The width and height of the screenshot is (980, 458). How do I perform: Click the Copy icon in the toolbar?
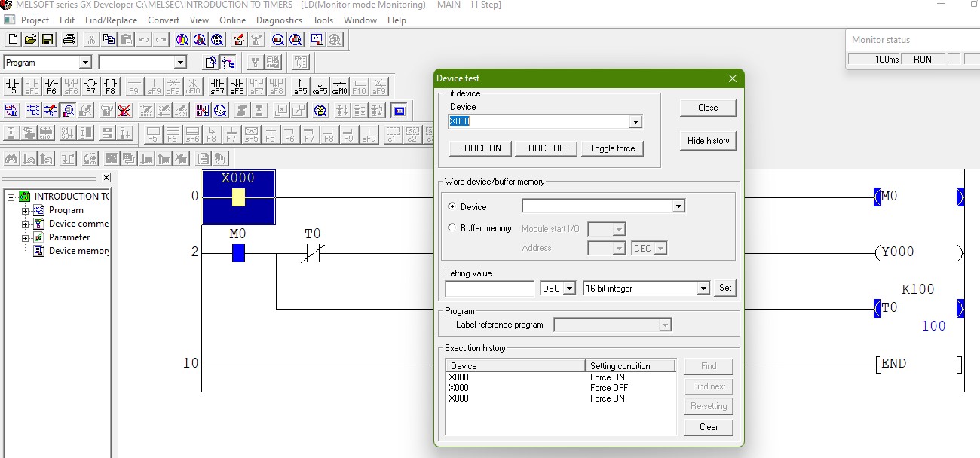coord(109,39)
